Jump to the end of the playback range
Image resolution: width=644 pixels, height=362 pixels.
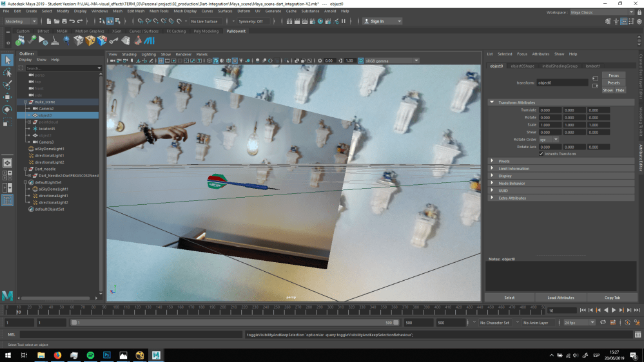click(x=637, y=310)
